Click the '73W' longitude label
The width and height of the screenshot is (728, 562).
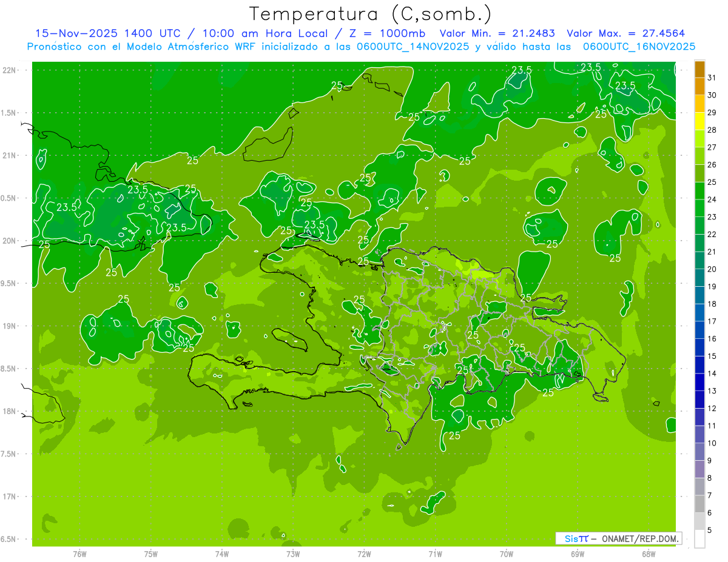pos(293,554)
